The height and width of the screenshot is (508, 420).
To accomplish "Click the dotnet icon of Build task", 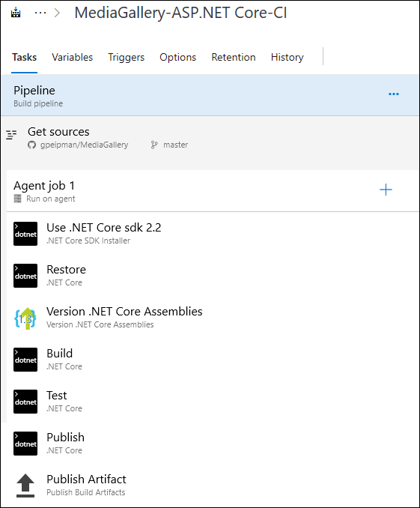I will tap(25, 360).
